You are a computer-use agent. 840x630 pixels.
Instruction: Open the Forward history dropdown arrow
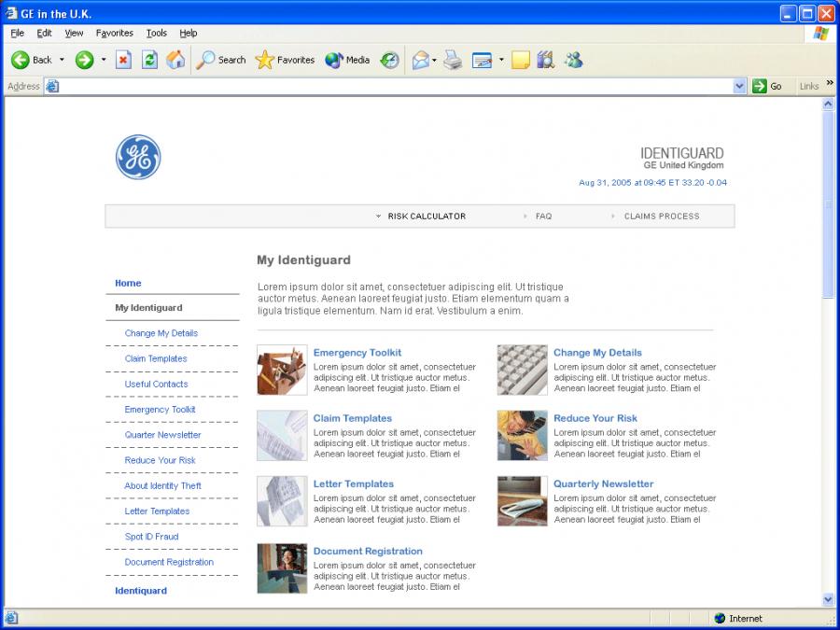click(x=104, y=60)
